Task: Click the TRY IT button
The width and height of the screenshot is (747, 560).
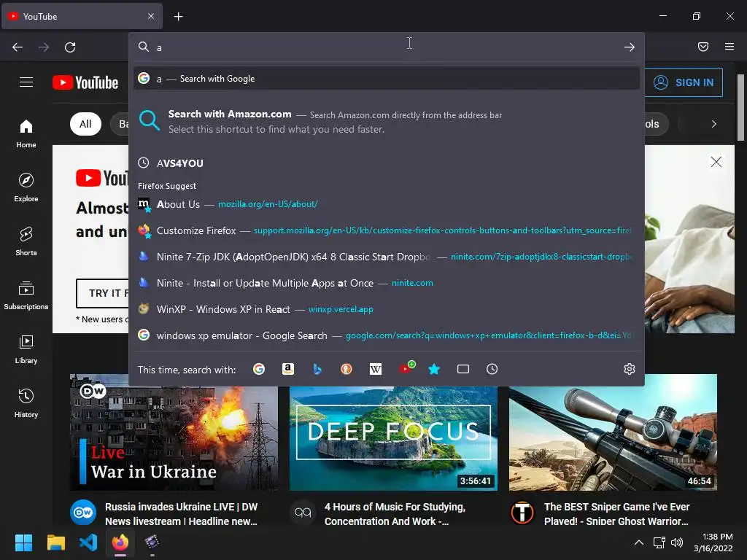Action: (102, 293)
